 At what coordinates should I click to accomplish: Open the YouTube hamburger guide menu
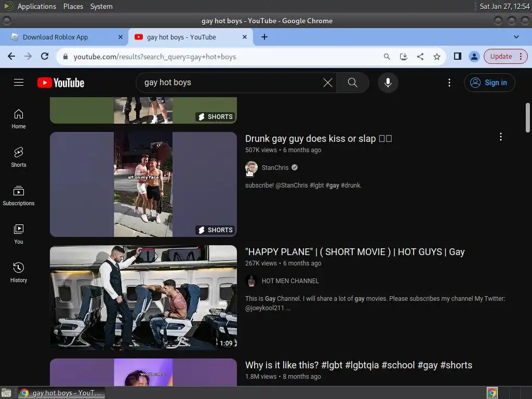19,83
